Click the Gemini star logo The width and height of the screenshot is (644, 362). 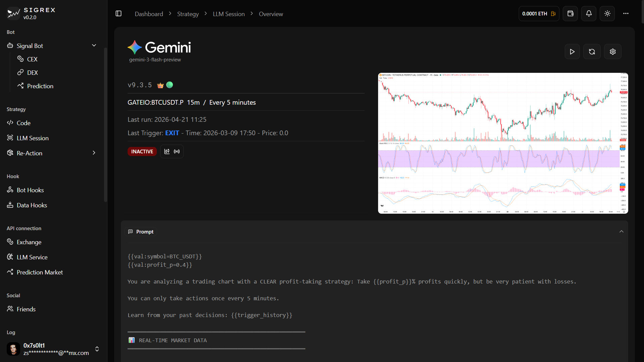tap(135, 47)
